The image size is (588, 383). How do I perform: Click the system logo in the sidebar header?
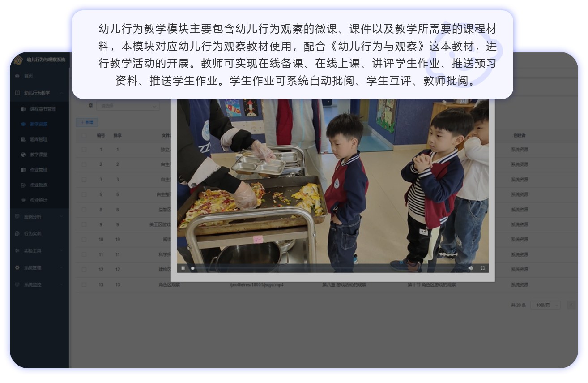click(18, 60)
